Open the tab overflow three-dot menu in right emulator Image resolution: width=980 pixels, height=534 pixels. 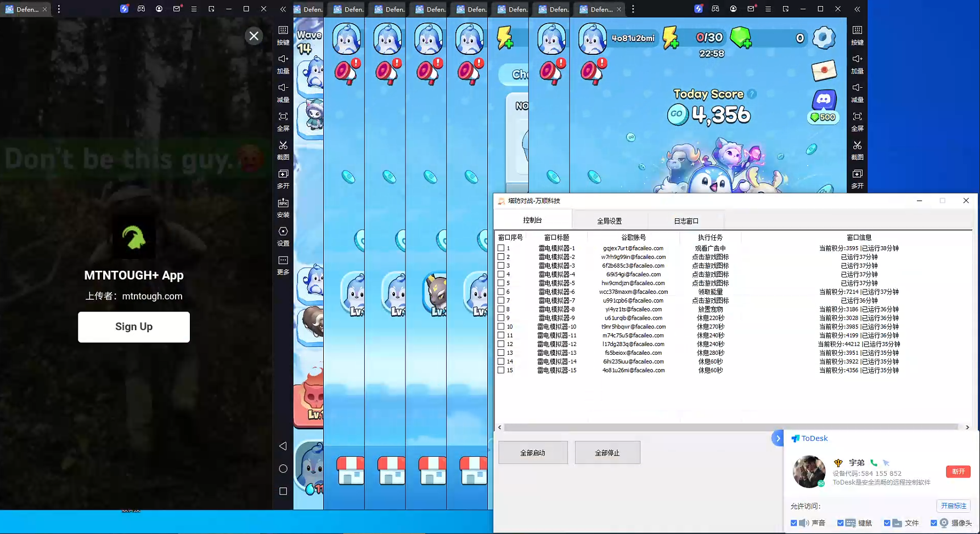(x=633, y=9)
